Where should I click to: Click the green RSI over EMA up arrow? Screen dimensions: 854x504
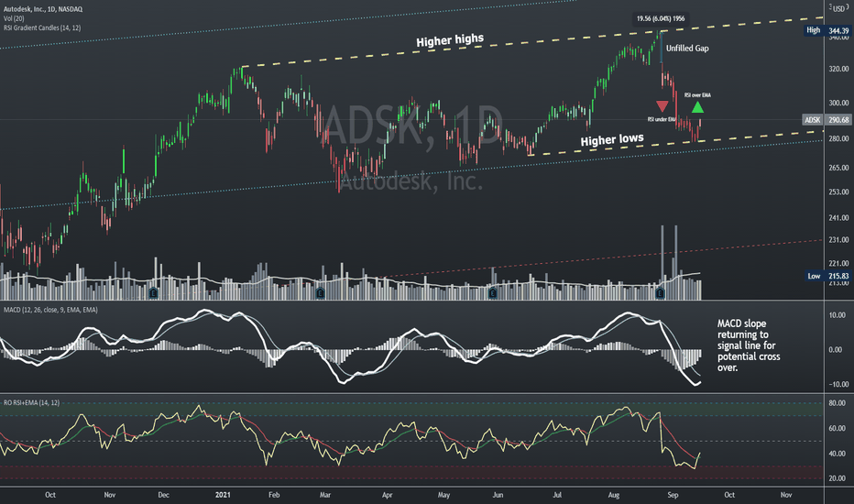pyautogui.click(x=697, y=107)
